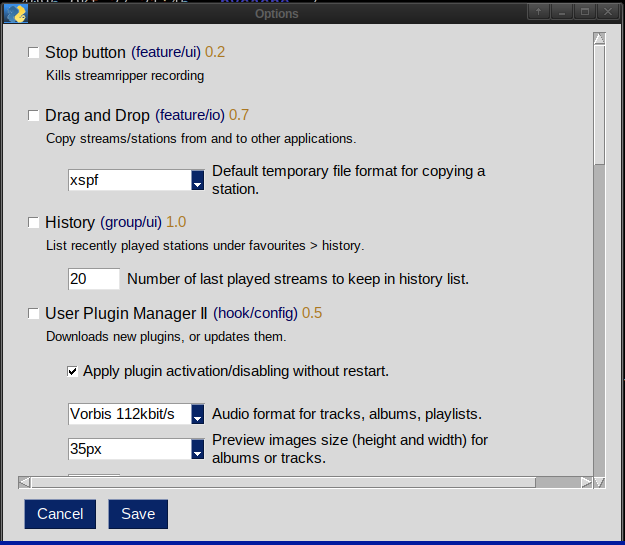This screenshot has width=625, height=545.
Task: Maximize the Options window
Action: click(x=585, y=11)
